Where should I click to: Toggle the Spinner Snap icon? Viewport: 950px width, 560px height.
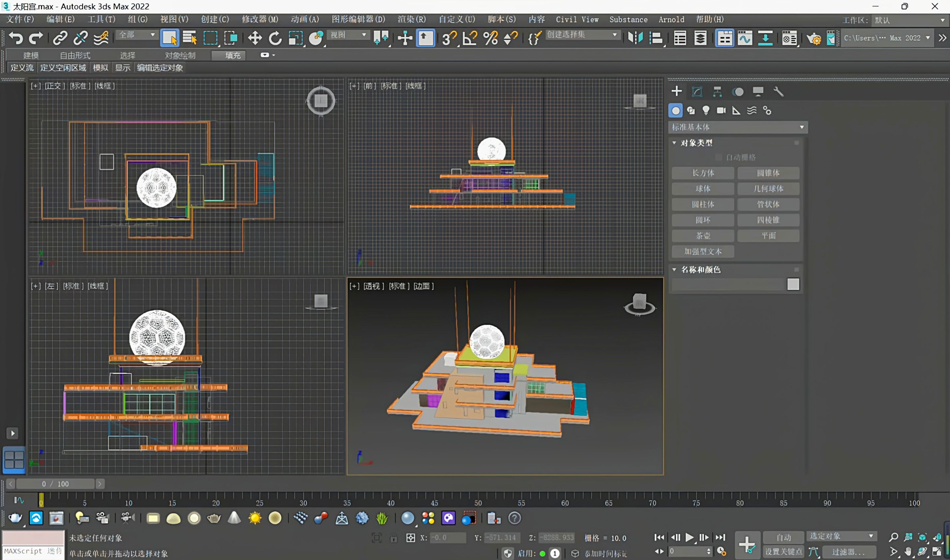(511, 38)
